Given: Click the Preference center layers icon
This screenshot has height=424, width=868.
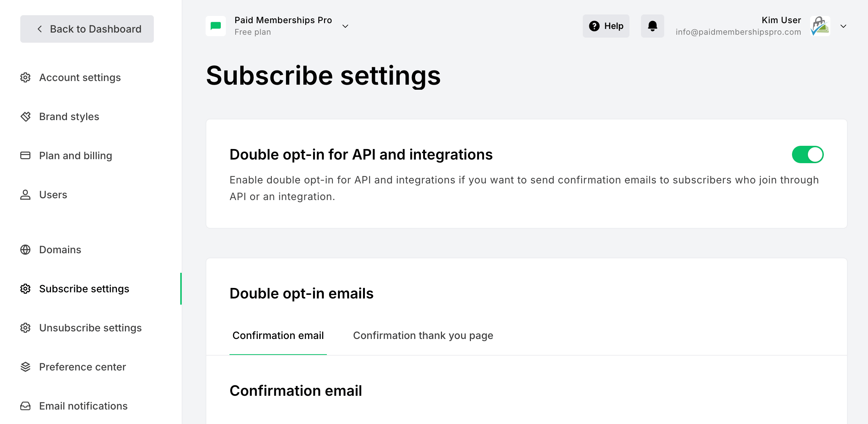Looking at the screenshot, I should [x=25, y=367].
